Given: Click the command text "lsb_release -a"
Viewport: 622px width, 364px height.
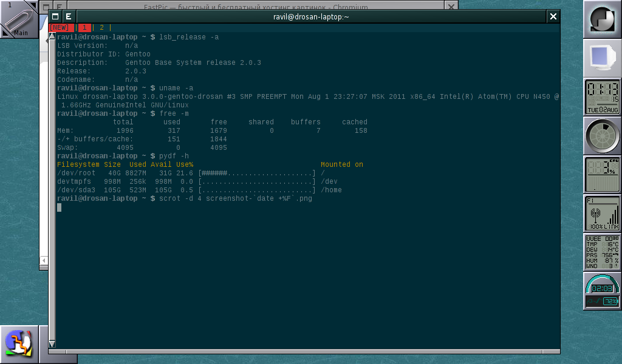Looking at the screenshot, I should point(189,37).
